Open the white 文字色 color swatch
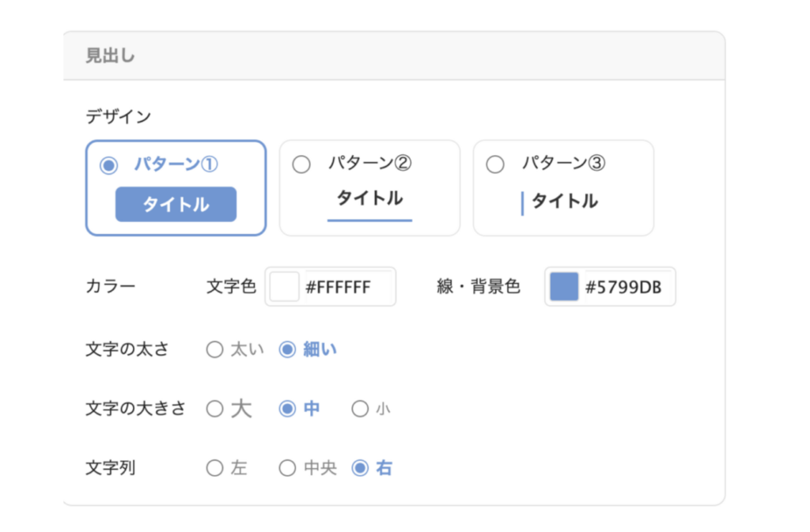This screenshot has width=810, height=532. pos(285,286)
